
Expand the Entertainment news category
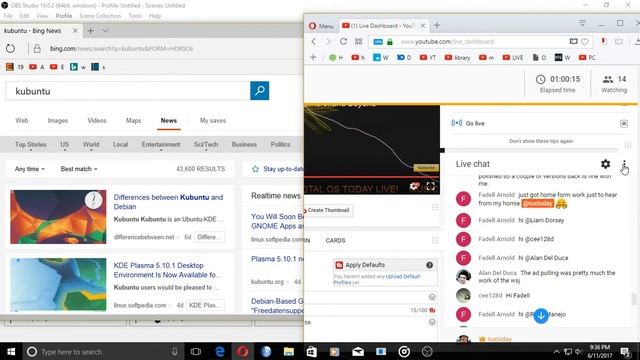pos(161,144)
